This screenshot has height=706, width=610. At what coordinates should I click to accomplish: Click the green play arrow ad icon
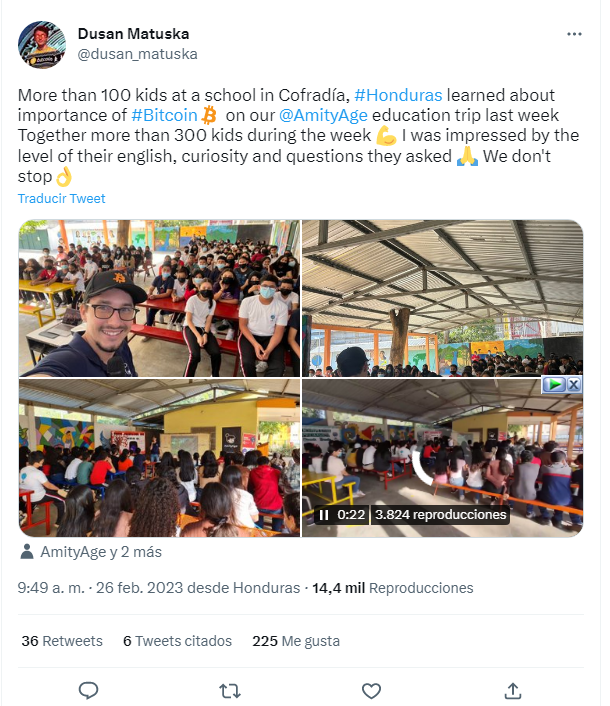tap(554, 385)
